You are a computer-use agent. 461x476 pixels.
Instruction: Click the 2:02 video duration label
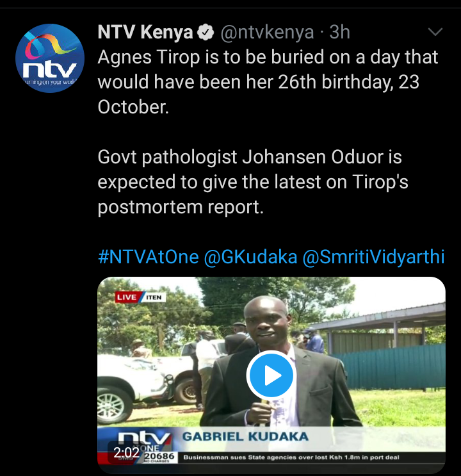(127, 453)
